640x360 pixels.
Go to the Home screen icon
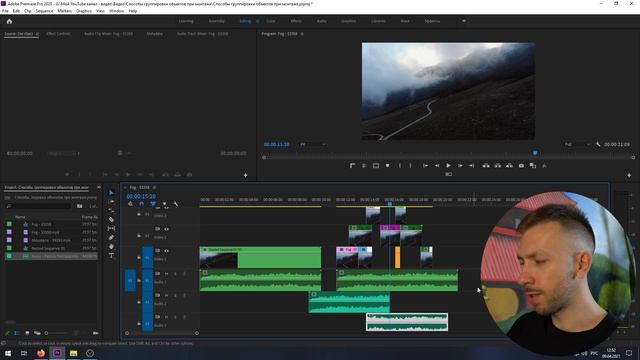9,21
